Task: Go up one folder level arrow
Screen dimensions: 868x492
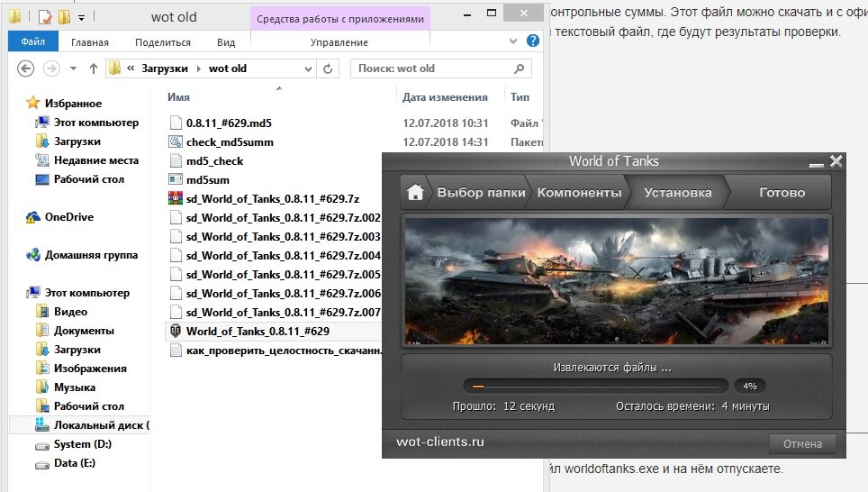Action: pyautogui.click(x=93, y=68)
